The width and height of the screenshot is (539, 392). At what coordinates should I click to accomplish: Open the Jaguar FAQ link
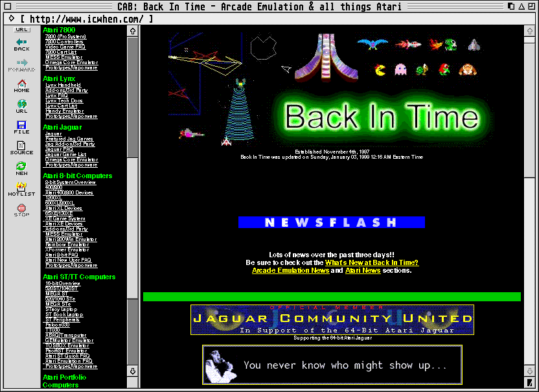(x=59, y=149)
